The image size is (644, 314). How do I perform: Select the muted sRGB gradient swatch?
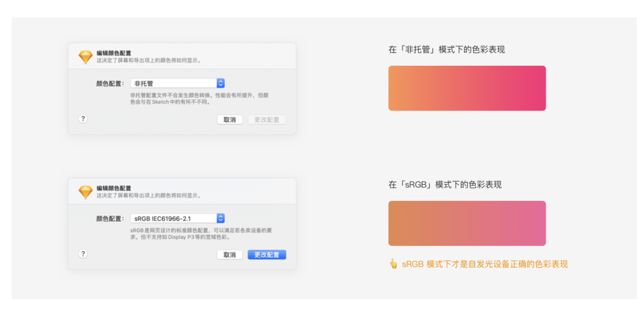pyautogui.click(x=467, y=223)
